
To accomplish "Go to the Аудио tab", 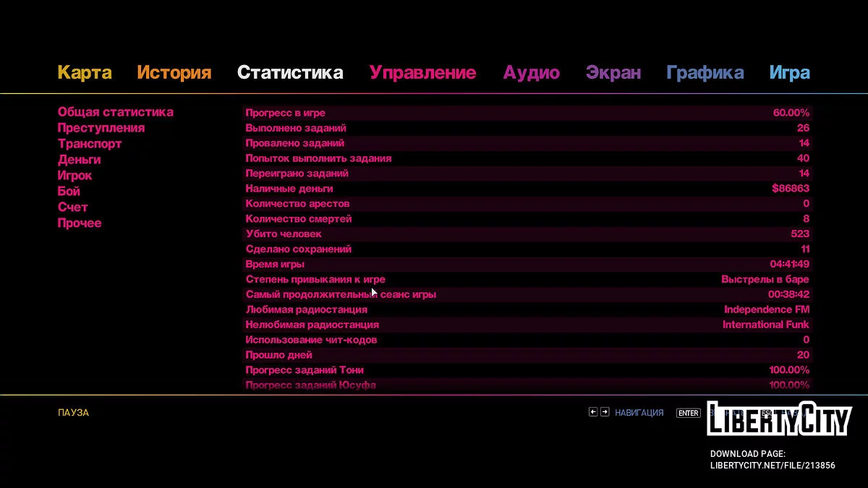I will [532, 73].
